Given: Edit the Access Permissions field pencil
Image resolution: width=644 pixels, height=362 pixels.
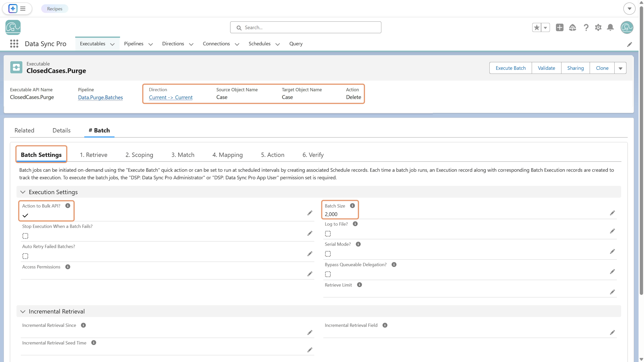Looking at the screenshot, I should 310,274.
